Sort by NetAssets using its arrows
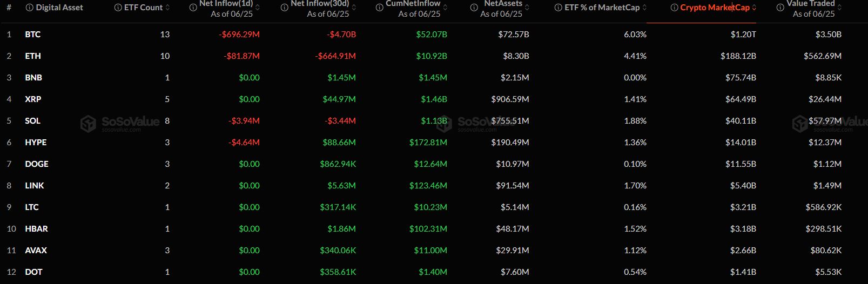Screen dimensions: 868x284 point(527,8)
